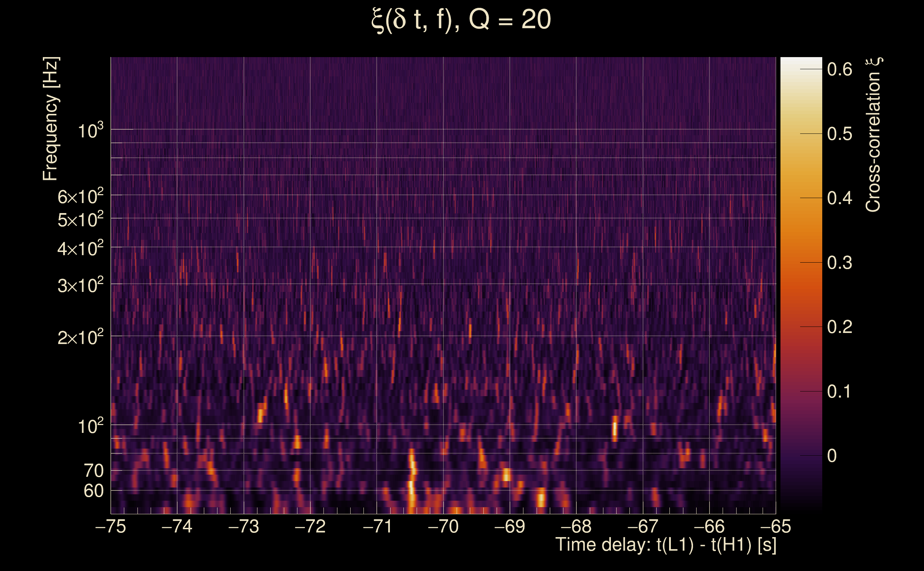Select the 0.3 tick on the colorbar
The image size is (924, 571).
839,263
